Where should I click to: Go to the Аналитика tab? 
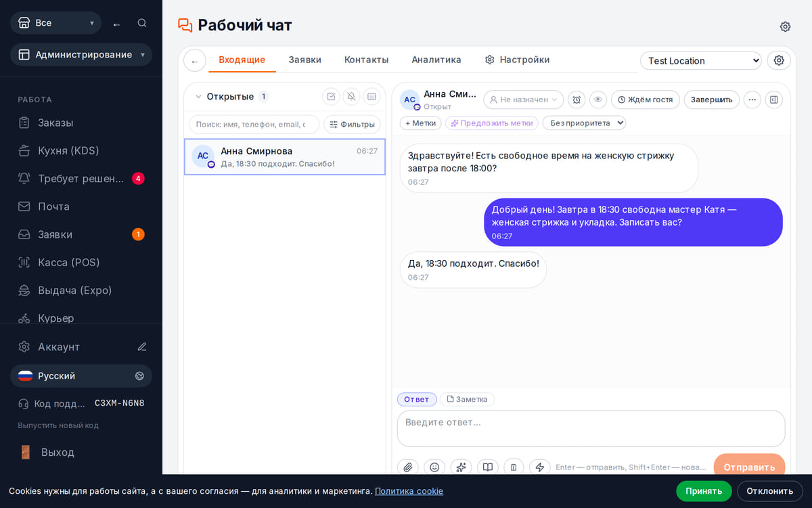click(x=436, y=60)
